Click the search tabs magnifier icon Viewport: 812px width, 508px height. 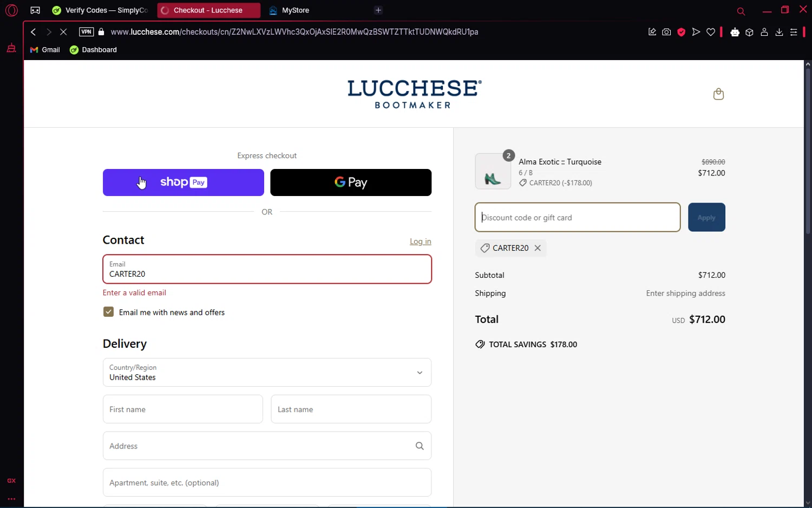click(741, 11)
